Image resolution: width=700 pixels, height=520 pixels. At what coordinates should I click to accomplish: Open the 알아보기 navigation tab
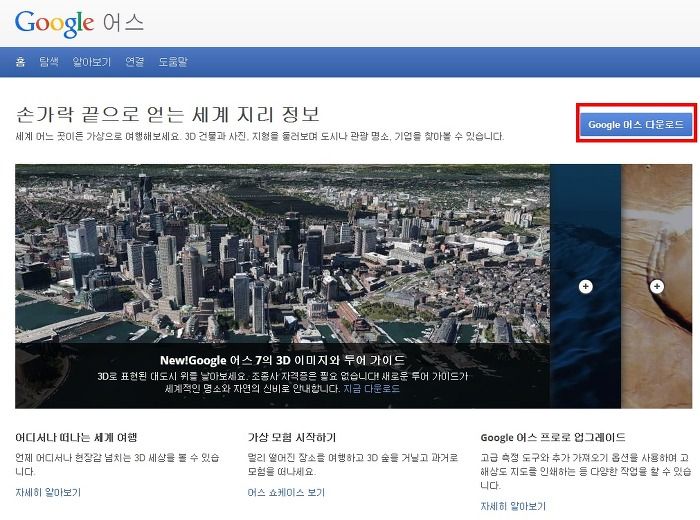pyautogui.click(x=92, y=62)
